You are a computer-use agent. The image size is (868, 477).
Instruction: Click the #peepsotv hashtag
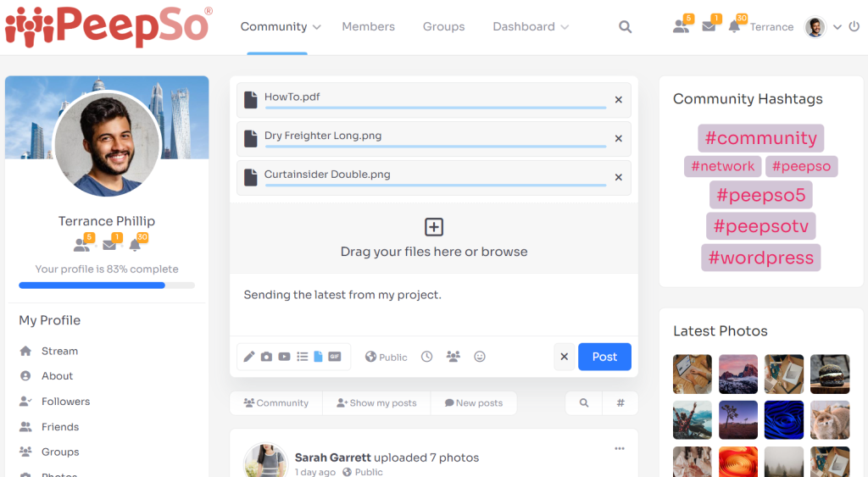point(760,225)
